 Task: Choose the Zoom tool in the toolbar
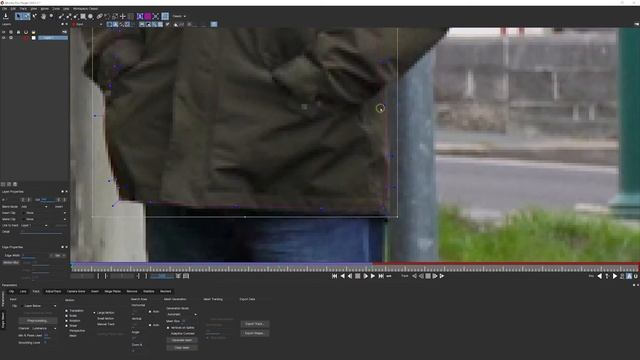coord(51,16)
